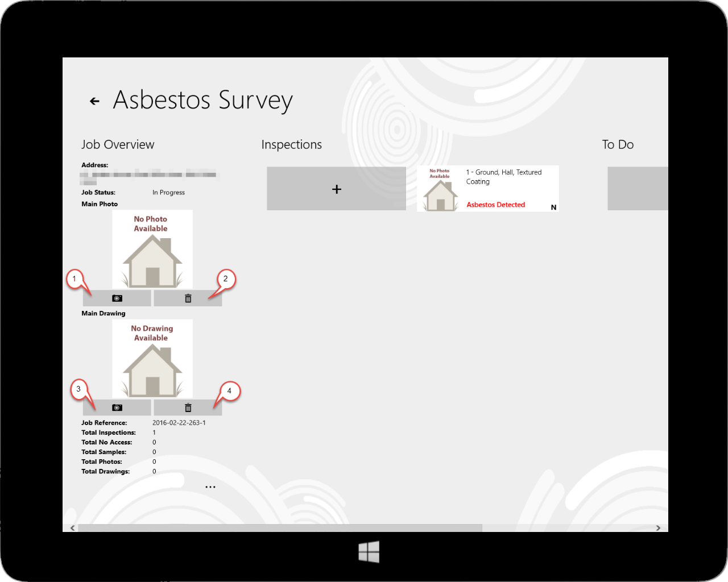The height and width of the screenshot is (582, 728).
Task: Show more options via the ellipsis
Action: pos(210,487)
